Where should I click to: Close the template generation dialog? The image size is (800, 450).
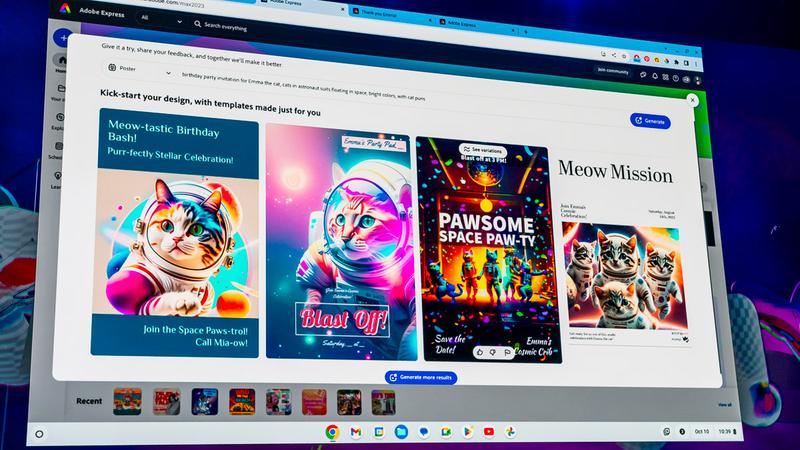[692, 100]
